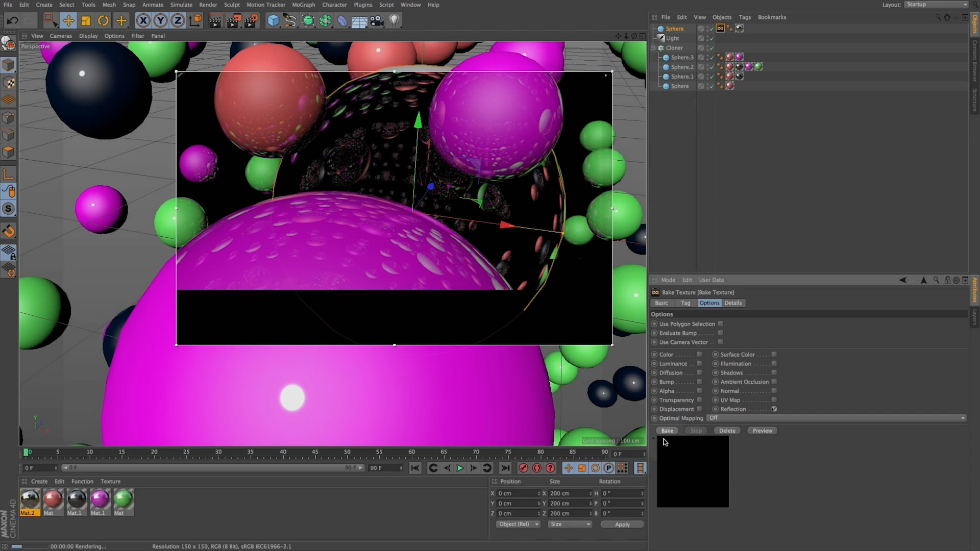Enable the Normal checkbox

[x=774, y=391]
